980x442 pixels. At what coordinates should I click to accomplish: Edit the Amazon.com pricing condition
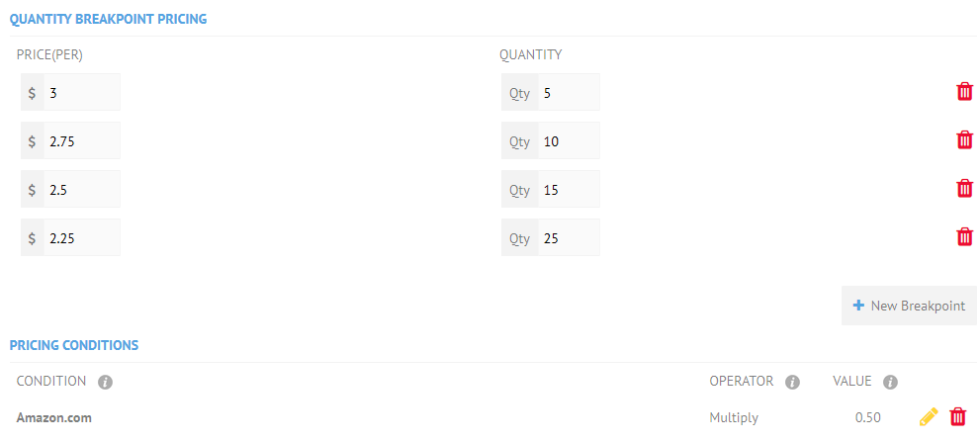tap(928, 417)
